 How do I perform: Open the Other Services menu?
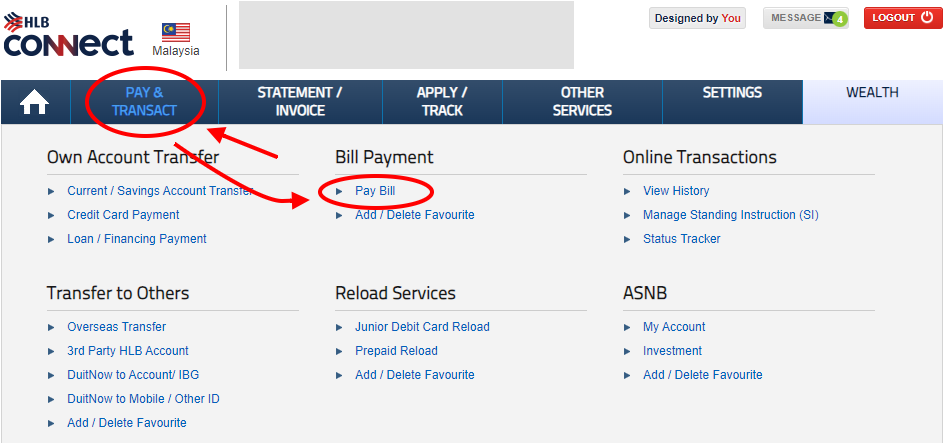(x=582, y=102)
